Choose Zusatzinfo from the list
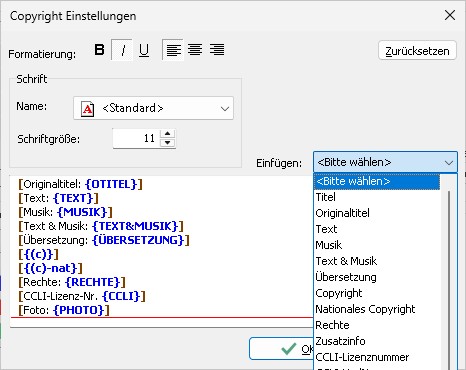Image resolution: width=466 pixels, height=370 pixels. [x=377, y=341]
